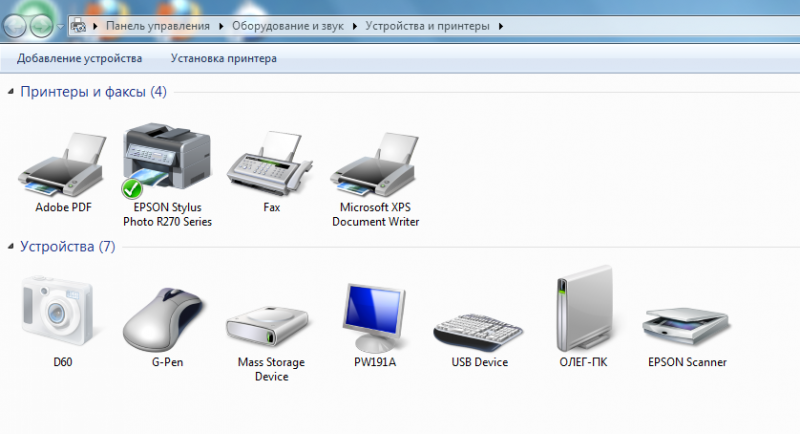Click the Устройства (7) group header
This screenshot has height=434, width=800.
coord(67,247)
